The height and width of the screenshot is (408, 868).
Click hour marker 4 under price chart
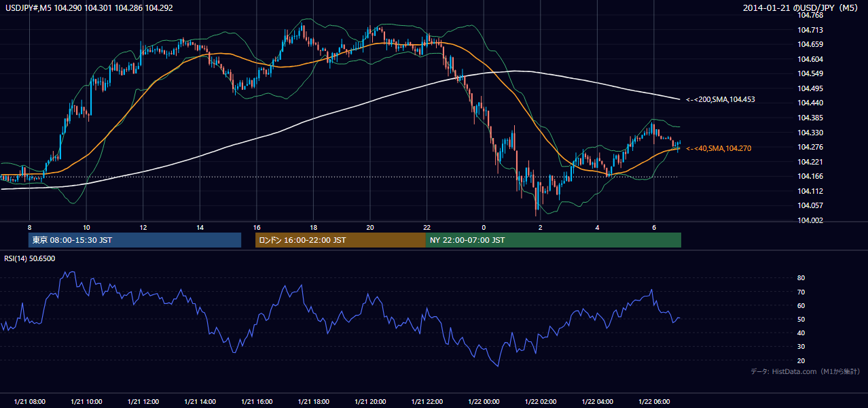597,226
